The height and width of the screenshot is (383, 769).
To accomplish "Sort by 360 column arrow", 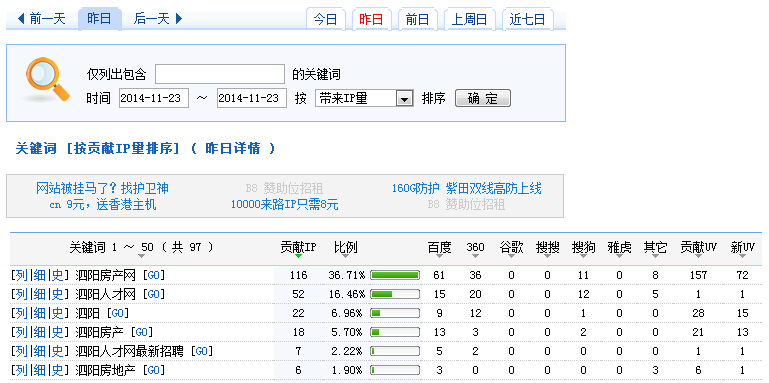I will click(475, 256).
